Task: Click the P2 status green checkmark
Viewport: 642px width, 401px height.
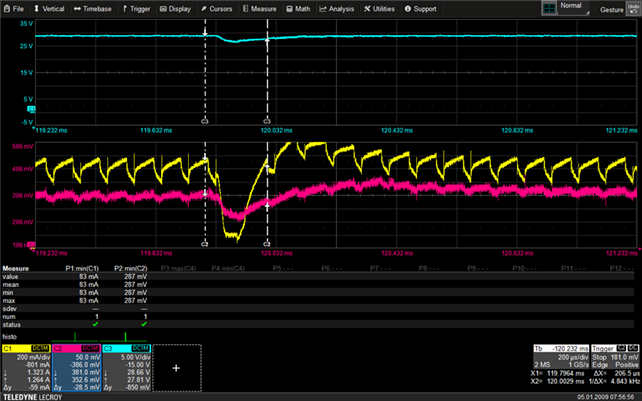Action: pos(144,324)
